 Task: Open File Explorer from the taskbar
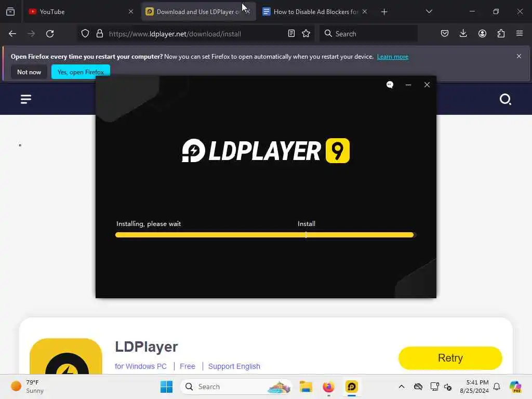305,387
